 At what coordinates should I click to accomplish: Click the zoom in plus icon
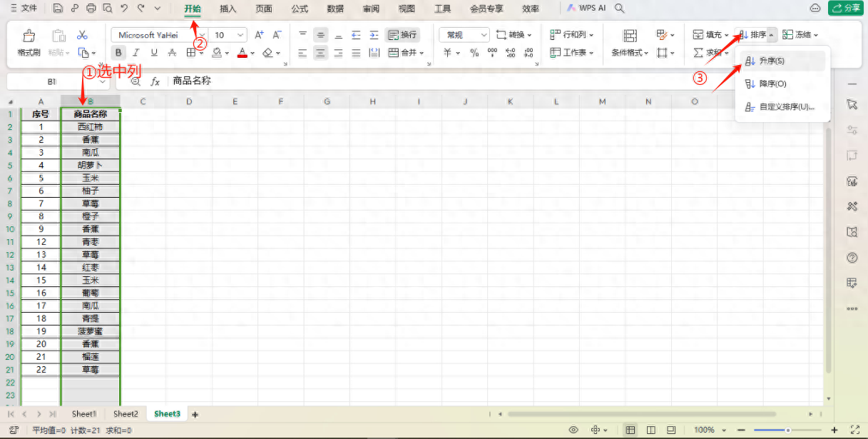[834, 430]
